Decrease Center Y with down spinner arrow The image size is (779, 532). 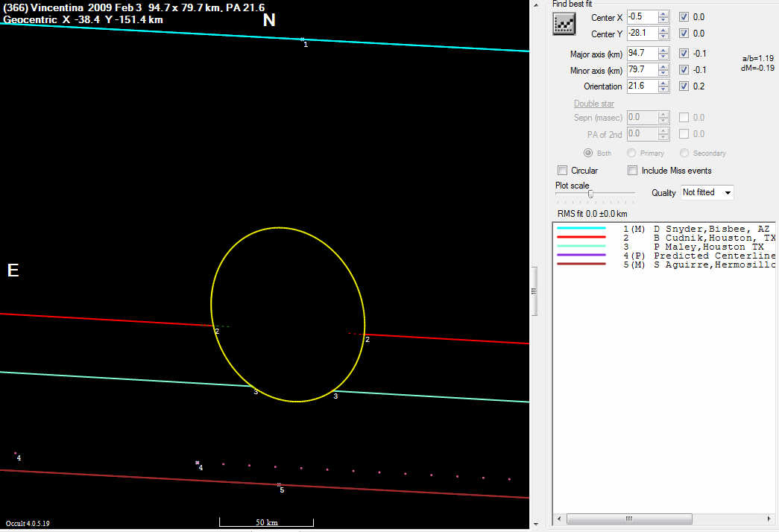(663, 37)
